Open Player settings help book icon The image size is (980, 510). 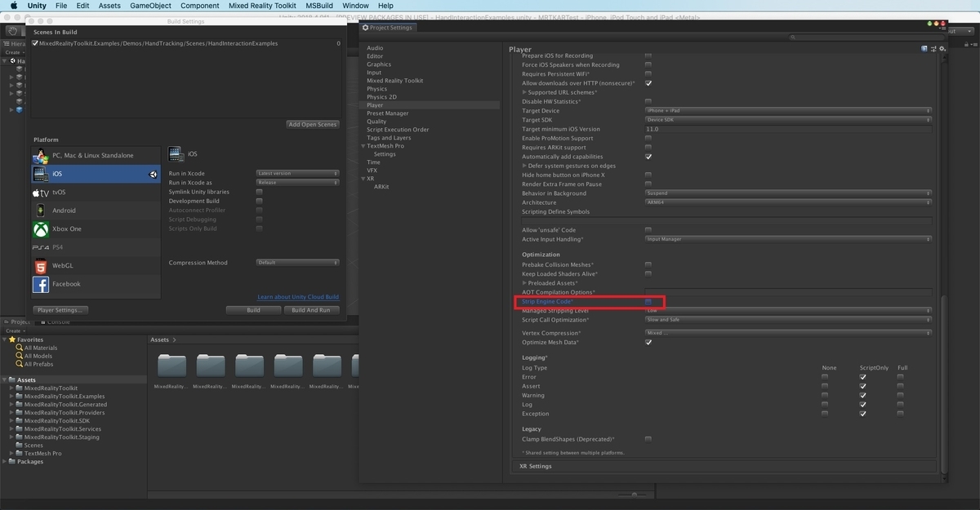pyautogui.click(x=924, y=49)
